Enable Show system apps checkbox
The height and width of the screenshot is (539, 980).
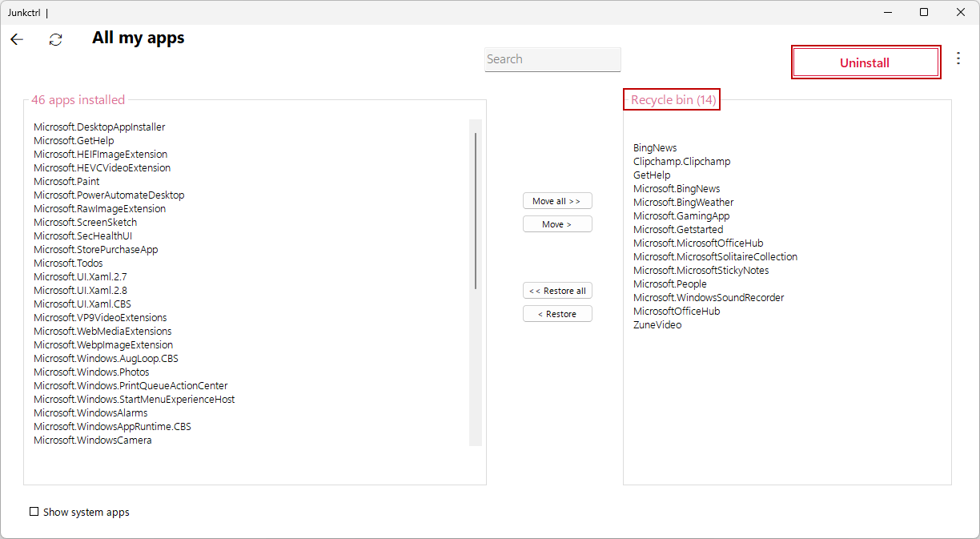34,512
